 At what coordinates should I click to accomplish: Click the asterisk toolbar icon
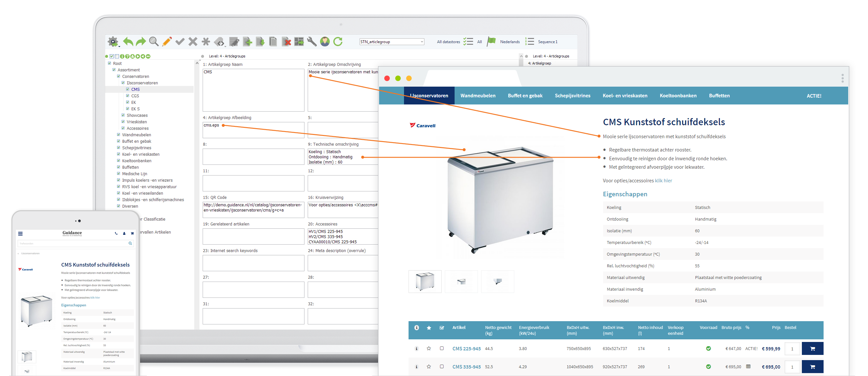(x=206, y=42)
